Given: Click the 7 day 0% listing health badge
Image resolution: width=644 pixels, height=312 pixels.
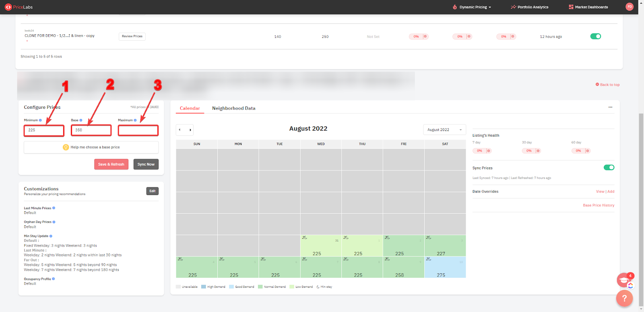Looking at the screenshot, I should click(482, 151).
